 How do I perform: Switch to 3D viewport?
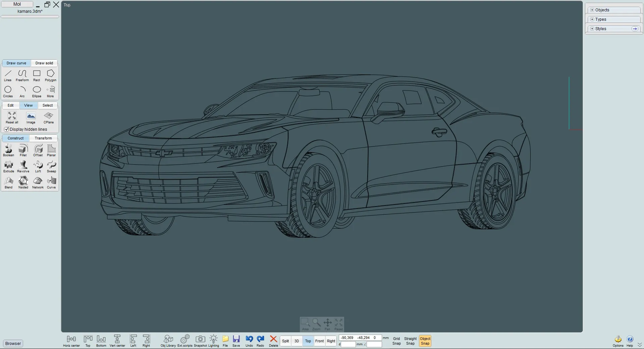[x=297, y=341]
